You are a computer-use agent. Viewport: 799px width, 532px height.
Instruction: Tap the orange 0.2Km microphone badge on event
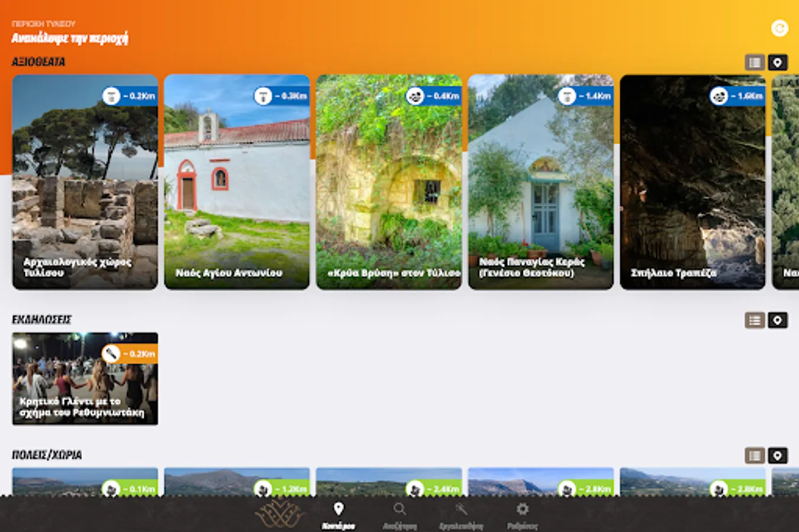(x=129, y=353)
